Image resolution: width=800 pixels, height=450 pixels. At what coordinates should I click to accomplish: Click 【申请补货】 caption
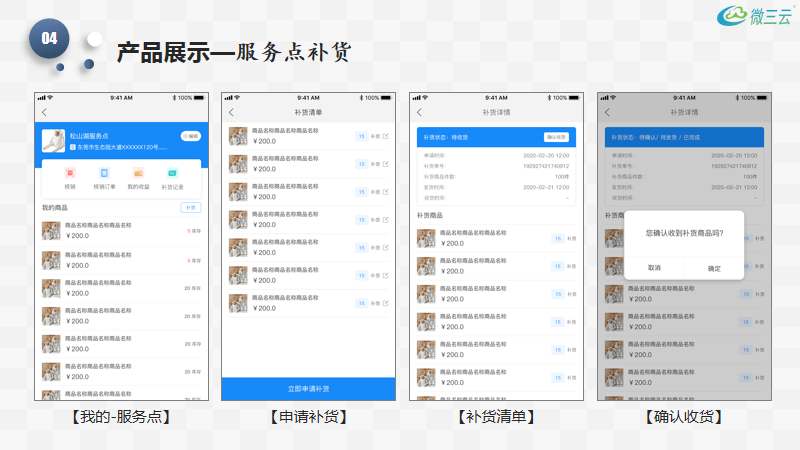tap(308, 417)
